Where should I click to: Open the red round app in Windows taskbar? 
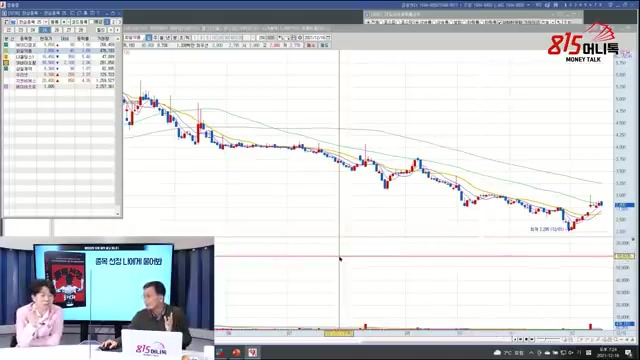(236, 352)
